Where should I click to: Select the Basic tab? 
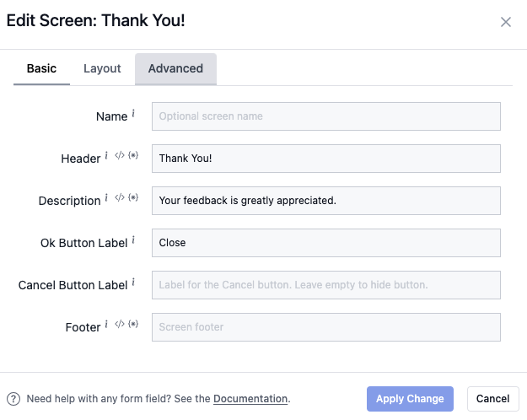point(41,68)
